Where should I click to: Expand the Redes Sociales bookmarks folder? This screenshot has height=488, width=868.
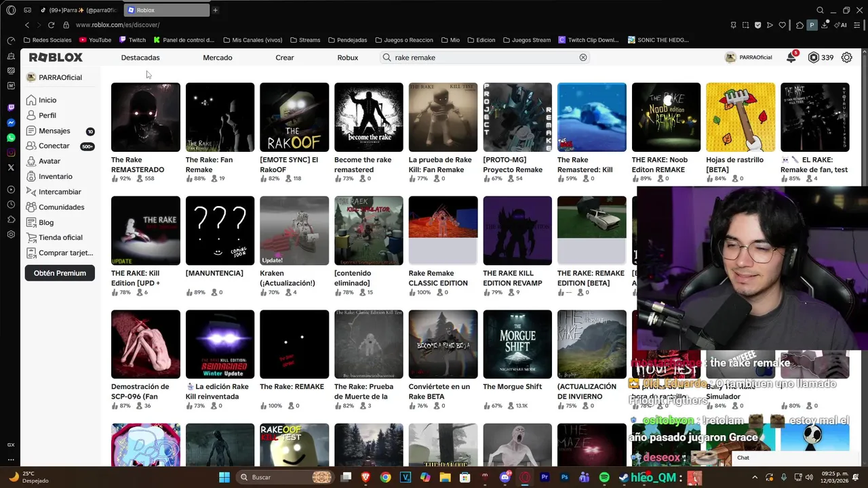tap(47, 40)
